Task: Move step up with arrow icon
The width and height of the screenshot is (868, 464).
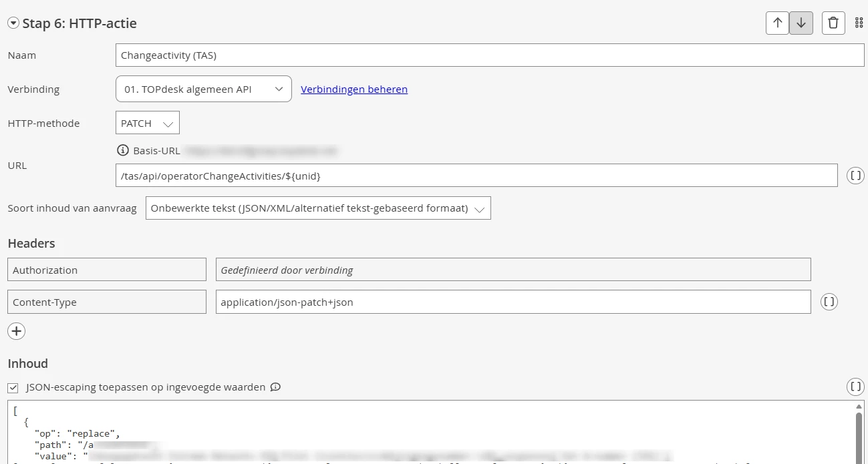Action: point(777,23)
